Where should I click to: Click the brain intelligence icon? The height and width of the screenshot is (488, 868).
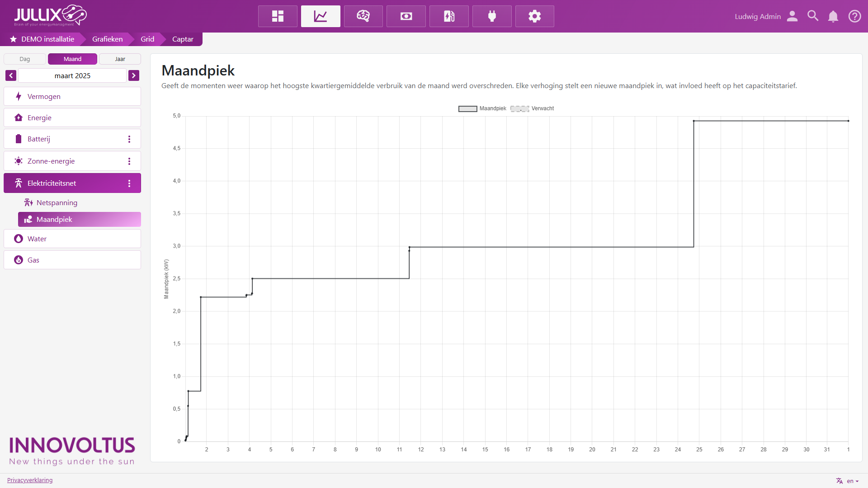point(363,16)
